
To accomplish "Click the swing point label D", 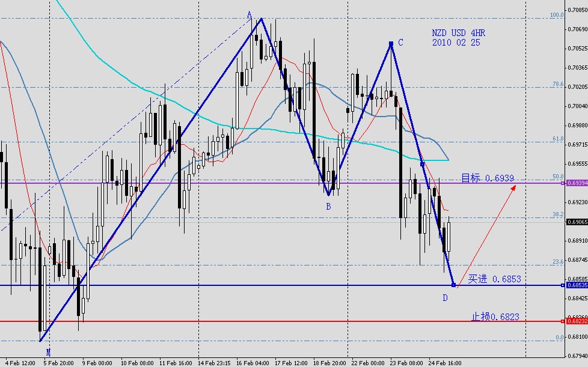I will 445,297.
